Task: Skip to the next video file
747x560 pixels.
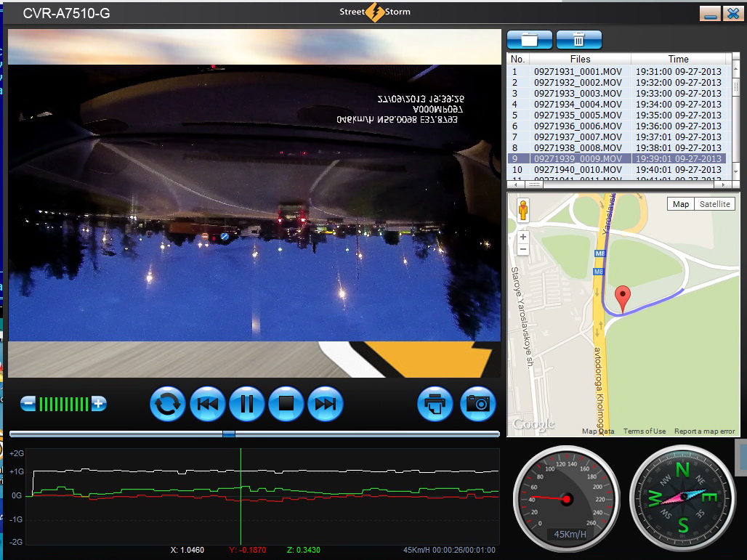Action: pos(325,404)
